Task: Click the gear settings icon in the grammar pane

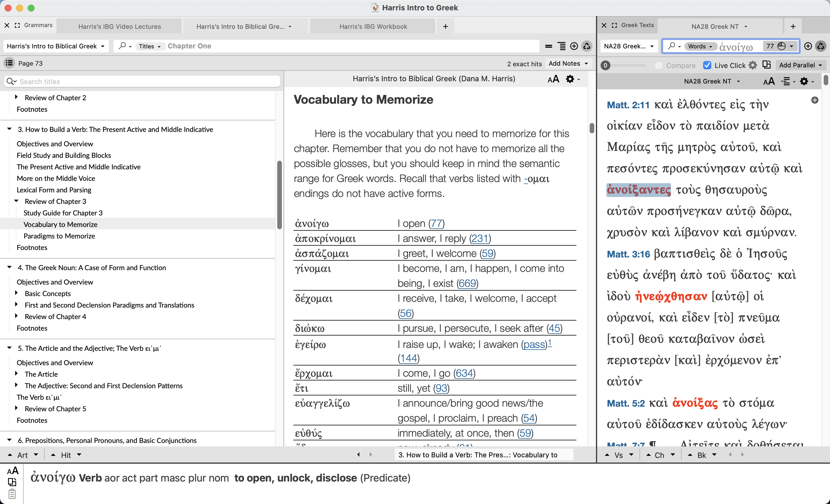Action: [569, 79]
